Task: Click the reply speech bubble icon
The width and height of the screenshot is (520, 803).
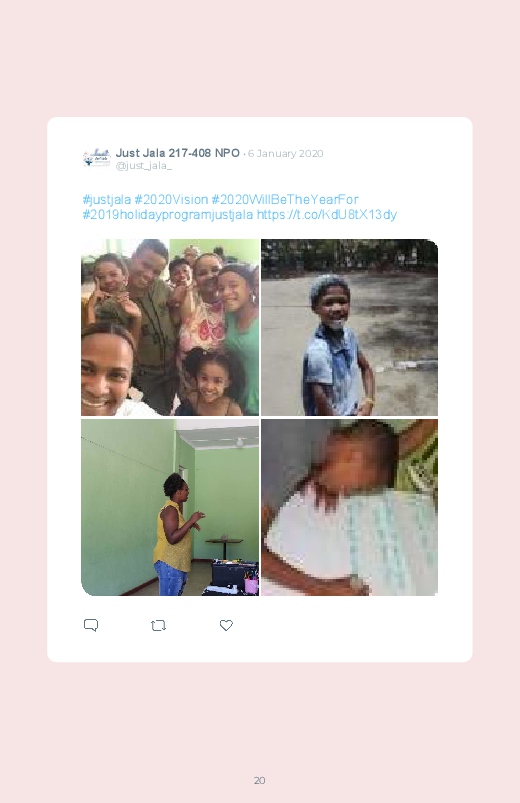Action: point(91,625)
